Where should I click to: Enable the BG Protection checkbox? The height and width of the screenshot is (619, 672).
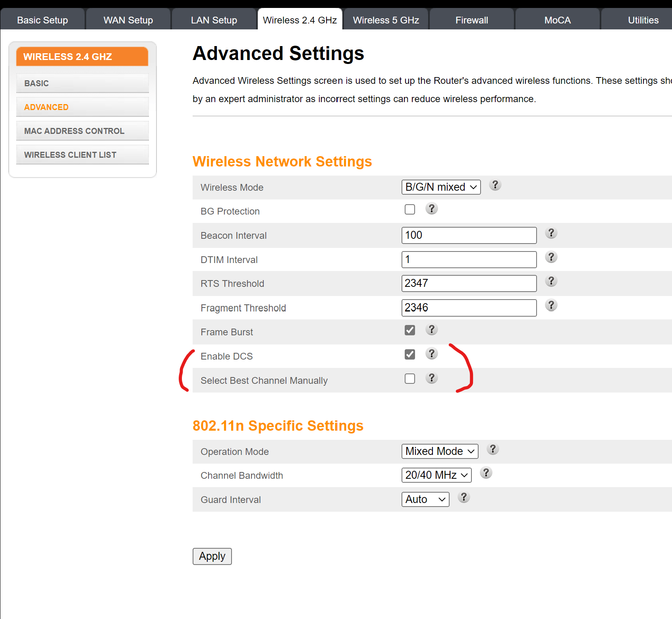click(x=410, y=209)
